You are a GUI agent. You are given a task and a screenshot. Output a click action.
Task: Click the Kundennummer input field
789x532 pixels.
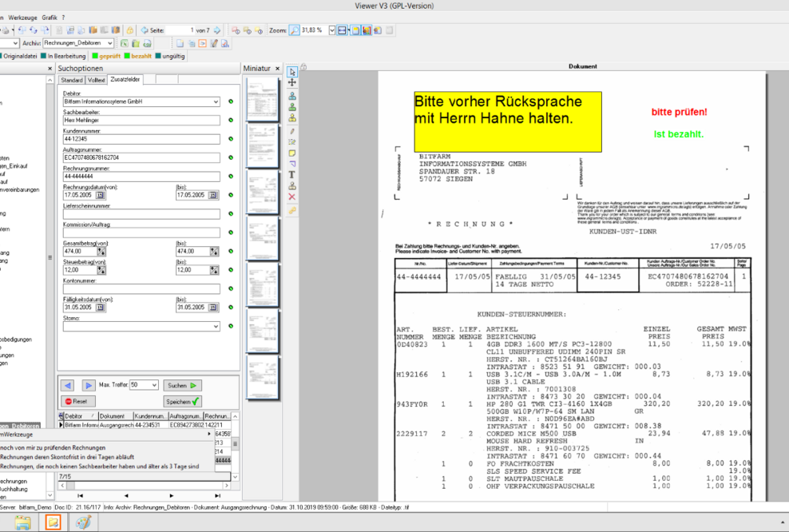141,139
